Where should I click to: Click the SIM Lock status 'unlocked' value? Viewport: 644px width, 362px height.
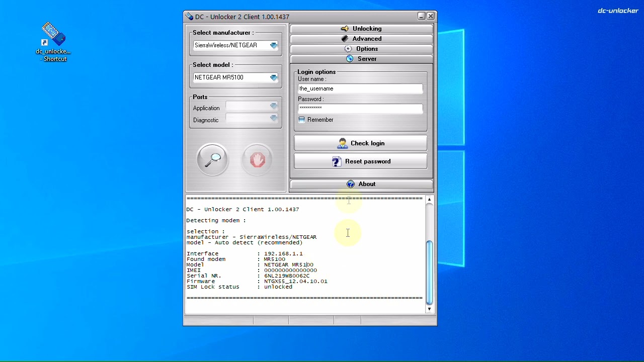tap(278, 287)
